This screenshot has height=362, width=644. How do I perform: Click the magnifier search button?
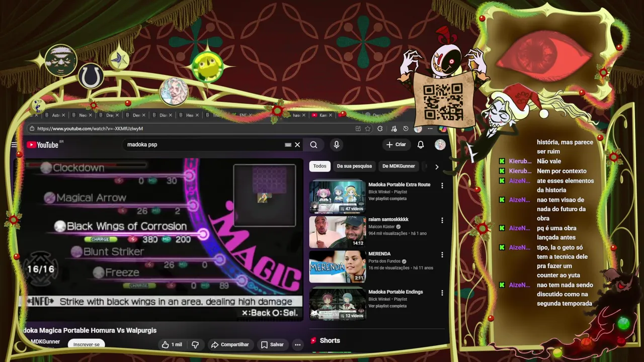(313, 145)
